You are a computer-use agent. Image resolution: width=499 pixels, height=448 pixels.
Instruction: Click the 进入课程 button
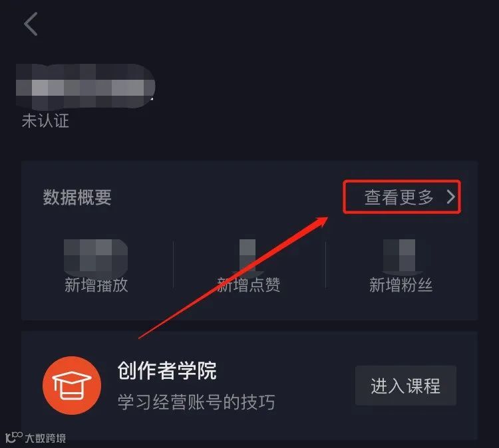(406, 386)
